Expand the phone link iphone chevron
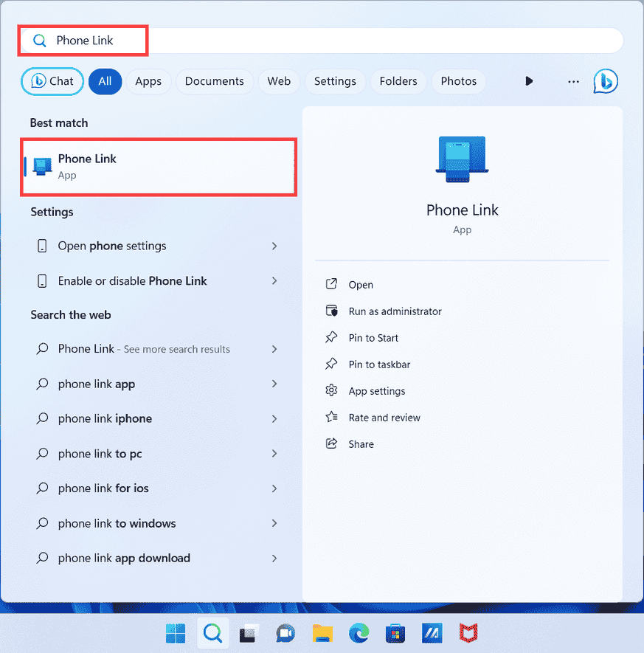The width and height of the screenshot is (644, 653). pos(274,418)
